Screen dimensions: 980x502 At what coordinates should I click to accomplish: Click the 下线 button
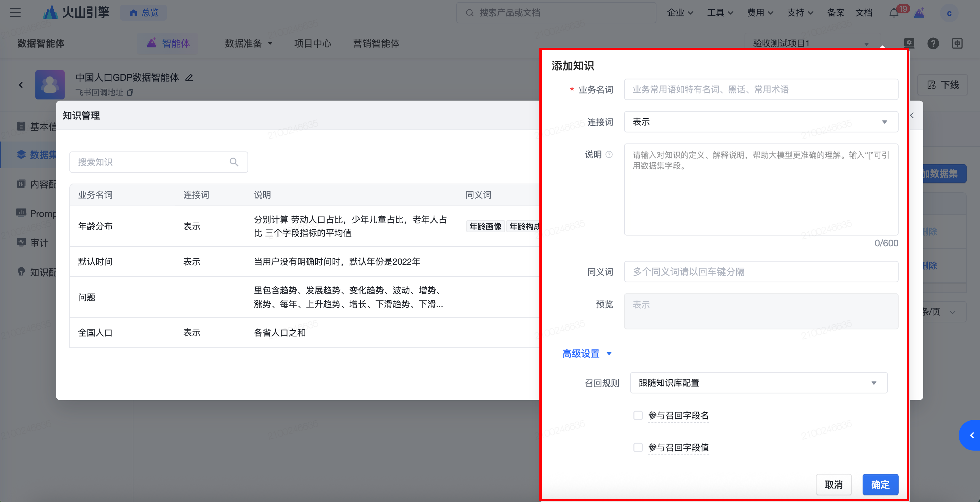(943, 85)
